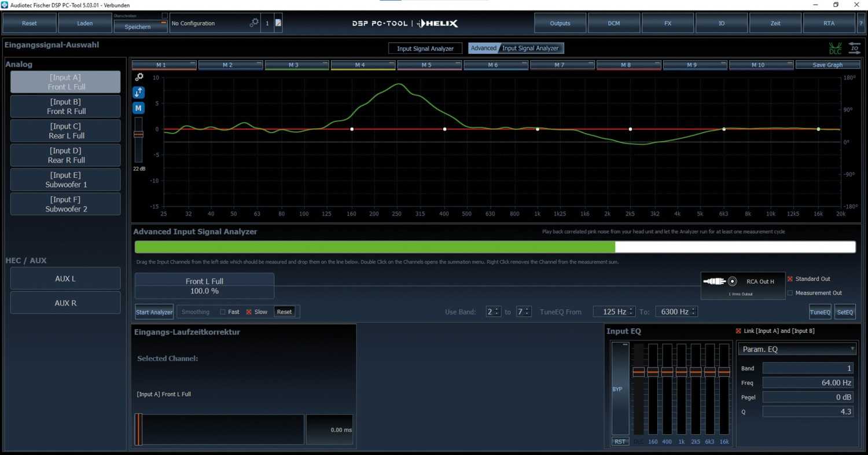Open the IO menu
Viewport: 868px width, 455px height.
click(x=721, y=23)
